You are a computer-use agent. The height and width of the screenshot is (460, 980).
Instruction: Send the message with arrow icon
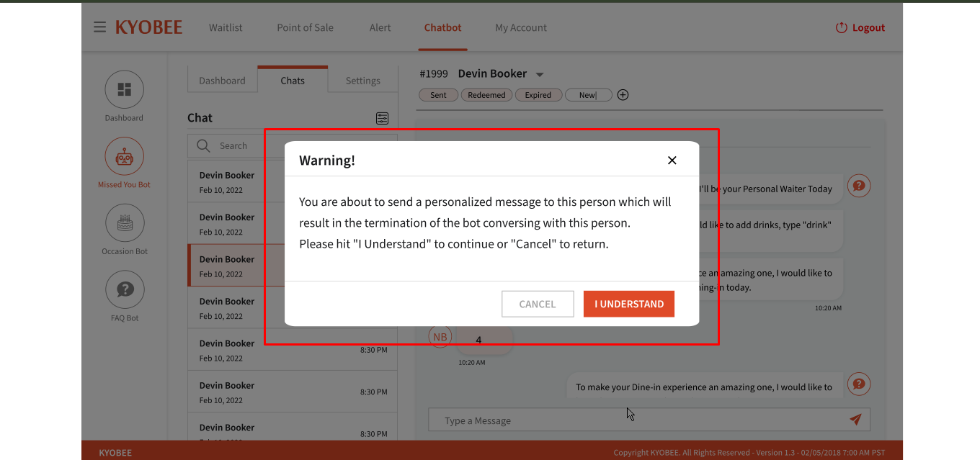(855, 420)
